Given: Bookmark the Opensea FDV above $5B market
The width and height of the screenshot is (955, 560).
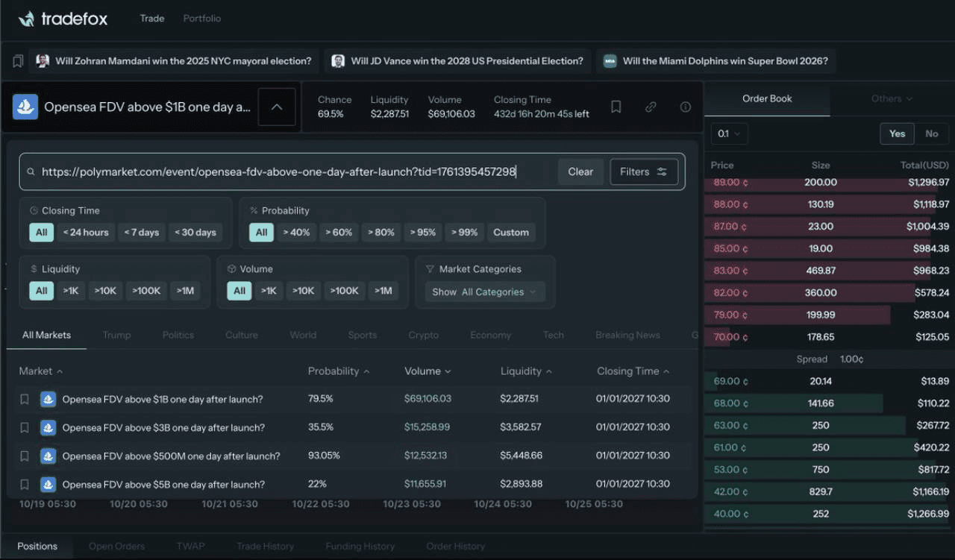Looking at the screenshot, I should 25,484.
